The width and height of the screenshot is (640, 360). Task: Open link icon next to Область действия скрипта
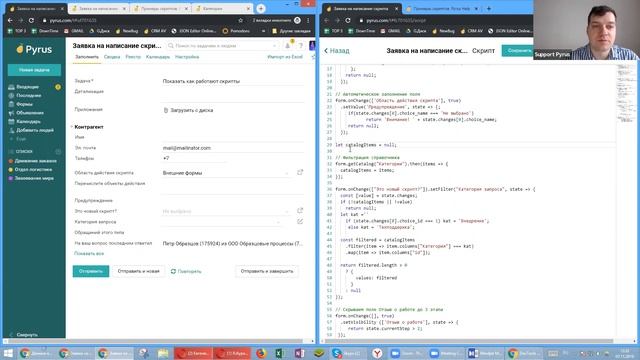300,172
